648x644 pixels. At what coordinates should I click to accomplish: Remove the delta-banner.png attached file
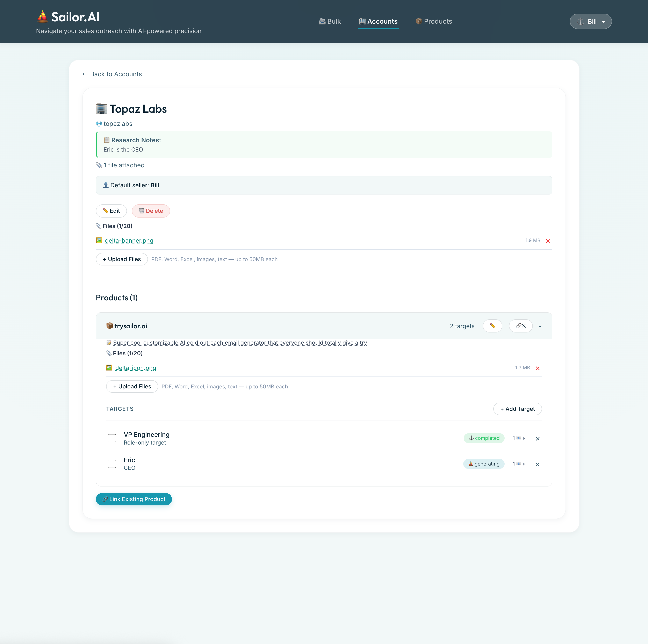click(548, 240)
